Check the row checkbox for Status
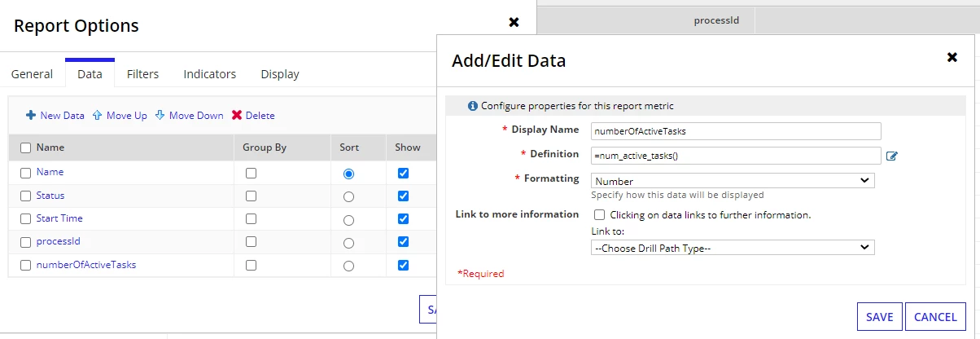The width and height of the screenshot is (980, 339). point(26,196)
